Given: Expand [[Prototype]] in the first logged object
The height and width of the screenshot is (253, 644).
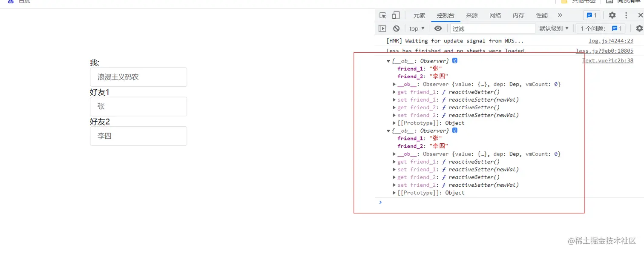Looking at the screenshot, I should click(394, 123).
